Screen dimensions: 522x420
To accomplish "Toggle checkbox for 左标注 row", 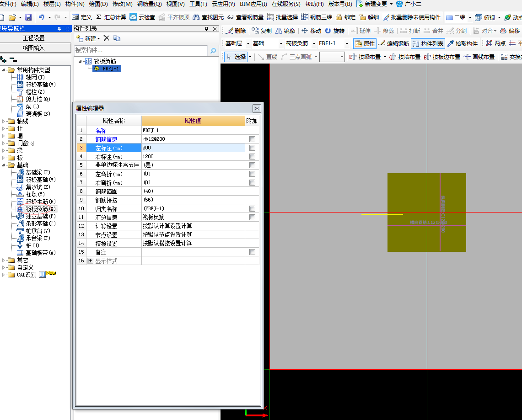I will point(253,148).
